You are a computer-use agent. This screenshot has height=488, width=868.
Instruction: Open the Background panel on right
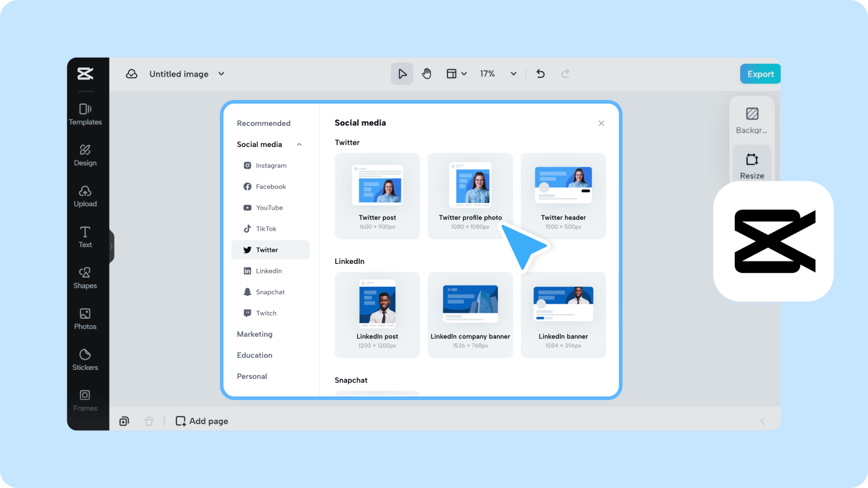(752, 120)
